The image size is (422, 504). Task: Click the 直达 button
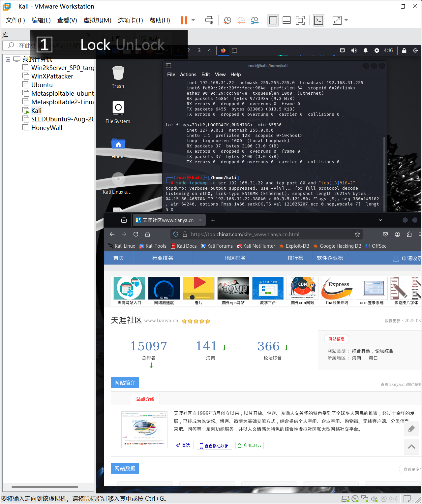click(x=183, y=446)
